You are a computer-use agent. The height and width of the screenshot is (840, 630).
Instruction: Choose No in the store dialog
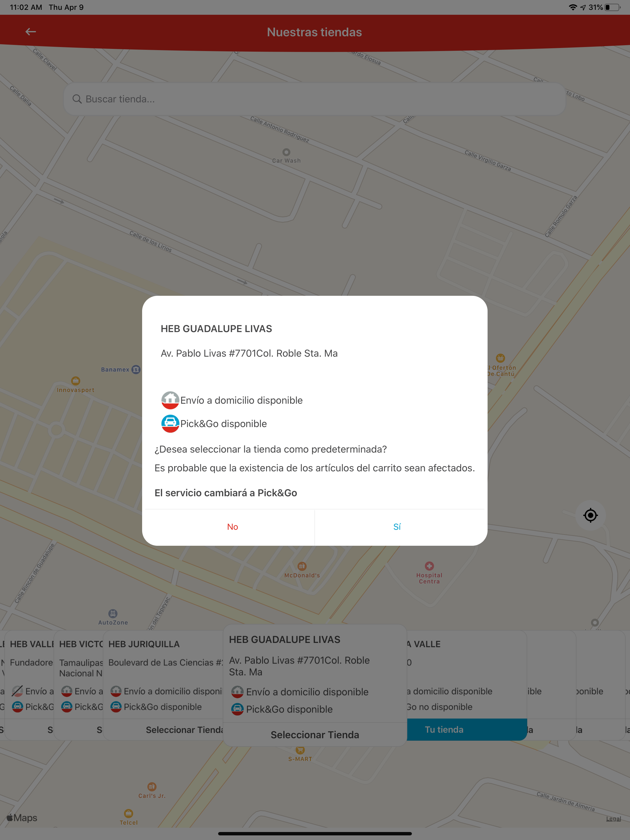click(x=232, y=527)
